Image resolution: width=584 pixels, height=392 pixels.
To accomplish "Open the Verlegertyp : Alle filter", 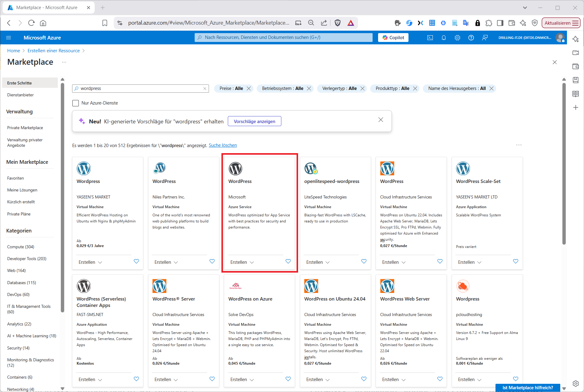I will tap(339, 88).
